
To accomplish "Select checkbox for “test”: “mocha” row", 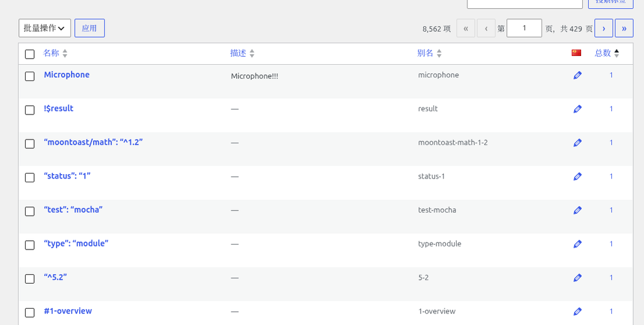I will coord(30,211).
